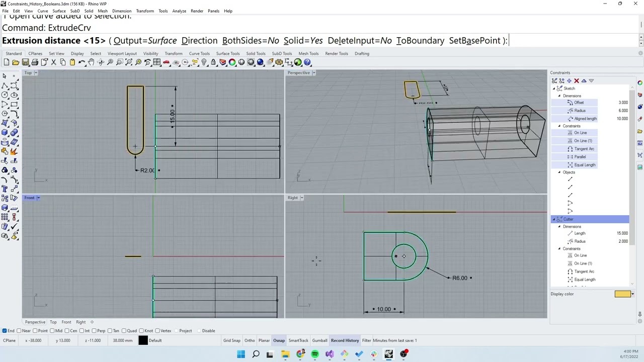Select the Polyline tool in left toolbar
This screenshot has width=644, height=362.
5,85
